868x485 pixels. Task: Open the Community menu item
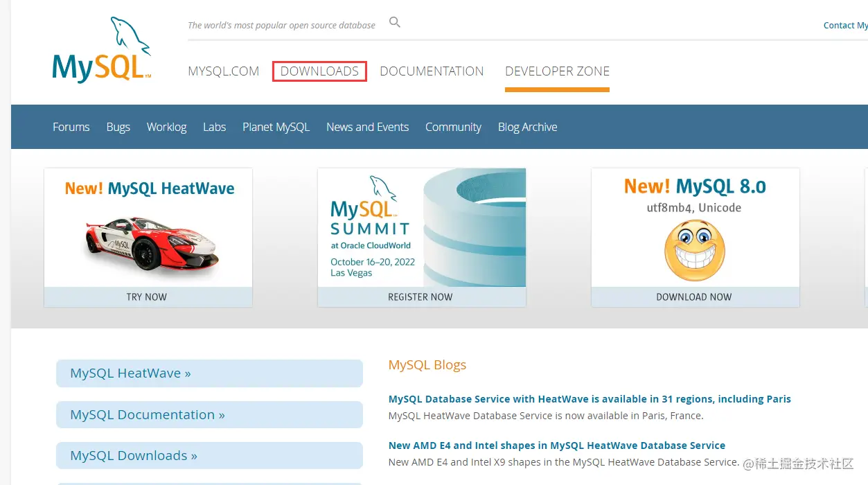[453, 127]
